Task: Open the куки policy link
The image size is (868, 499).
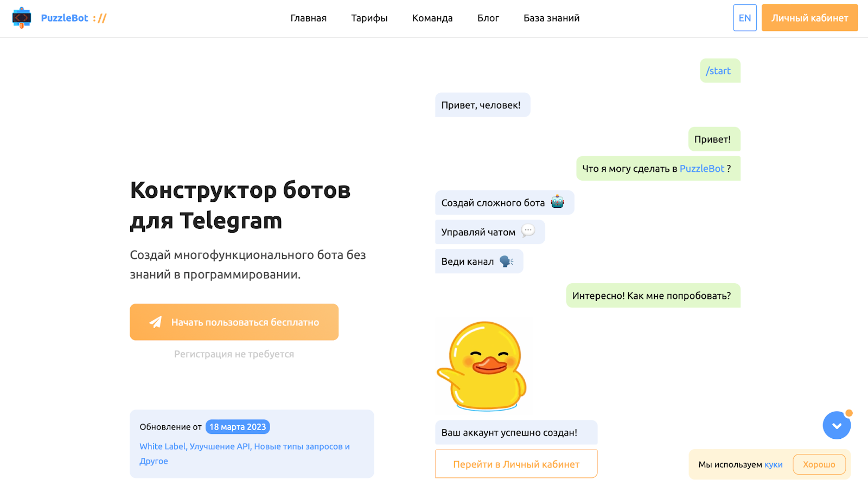Action: pos(773,464)
